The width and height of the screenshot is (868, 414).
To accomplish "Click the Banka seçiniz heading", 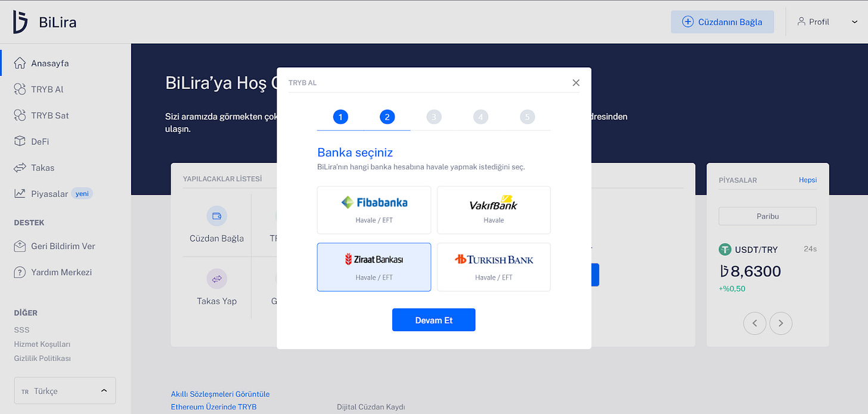I will (x=355, y=152).
